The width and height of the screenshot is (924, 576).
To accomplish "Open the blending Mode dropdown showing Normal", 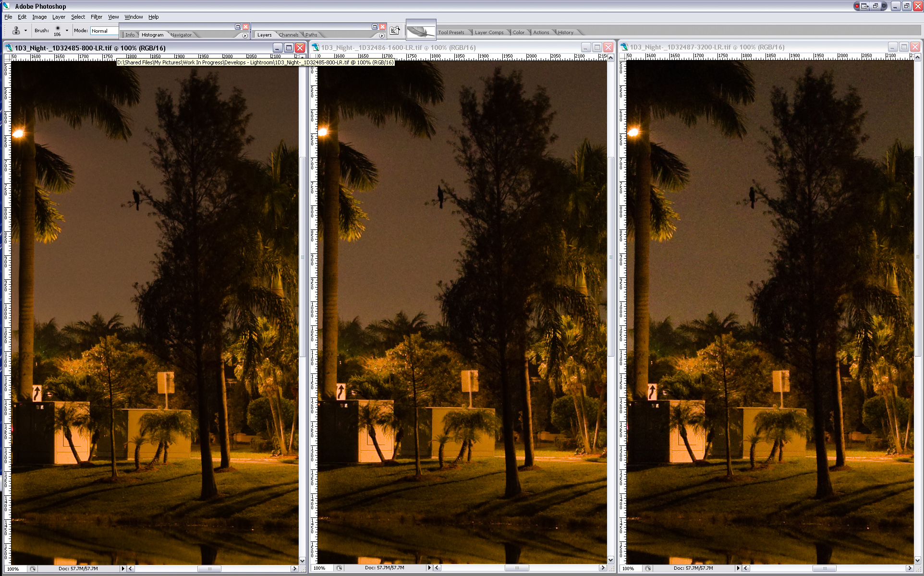I will [104, 31].
